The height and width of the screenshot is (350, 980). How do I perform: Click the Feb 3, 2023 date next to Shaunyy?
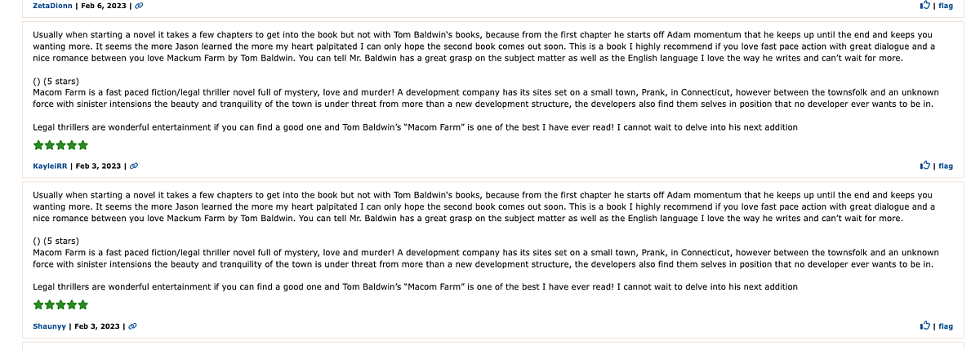[x=97, y=326]
